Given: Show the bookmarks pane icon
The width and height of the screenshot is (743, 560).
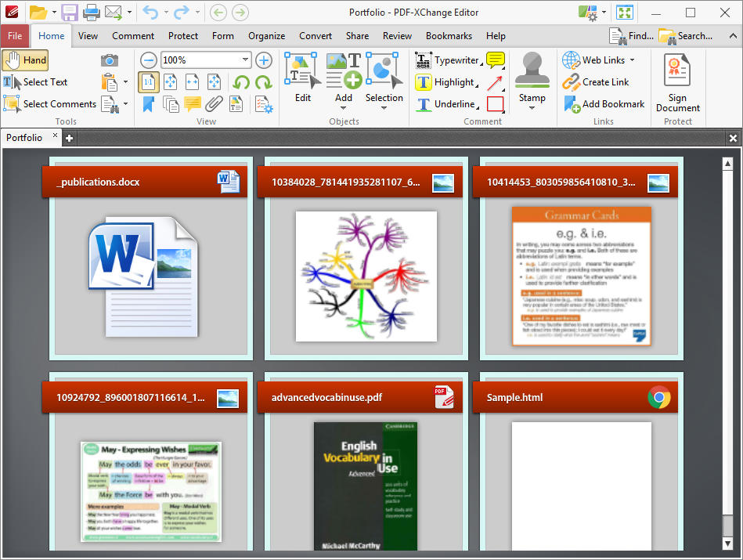Looking at the screenshot, I should click(x=148, y=104).
